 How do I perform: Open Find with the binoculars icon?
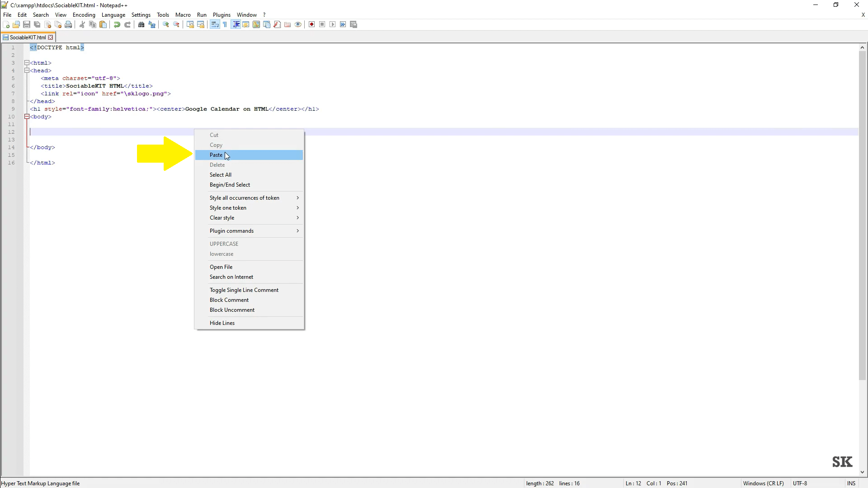click(141, 24)
